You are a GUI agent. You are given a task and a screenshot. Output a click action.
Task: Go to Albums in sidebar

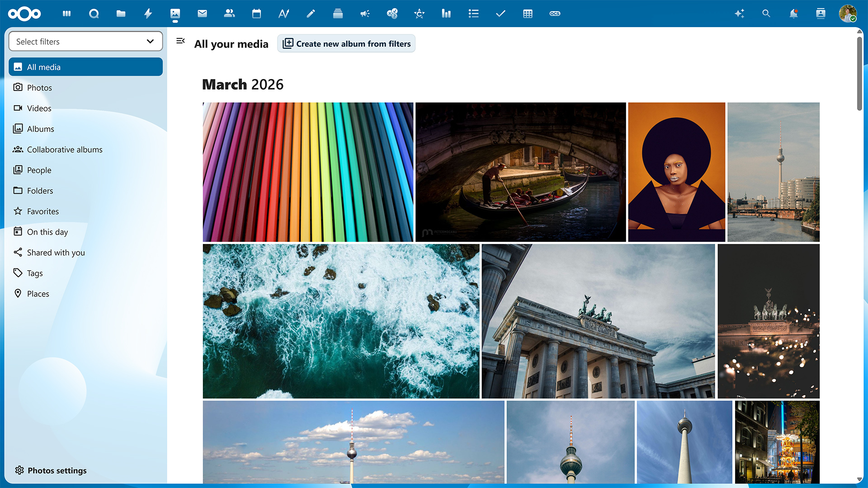coord(40,129)
